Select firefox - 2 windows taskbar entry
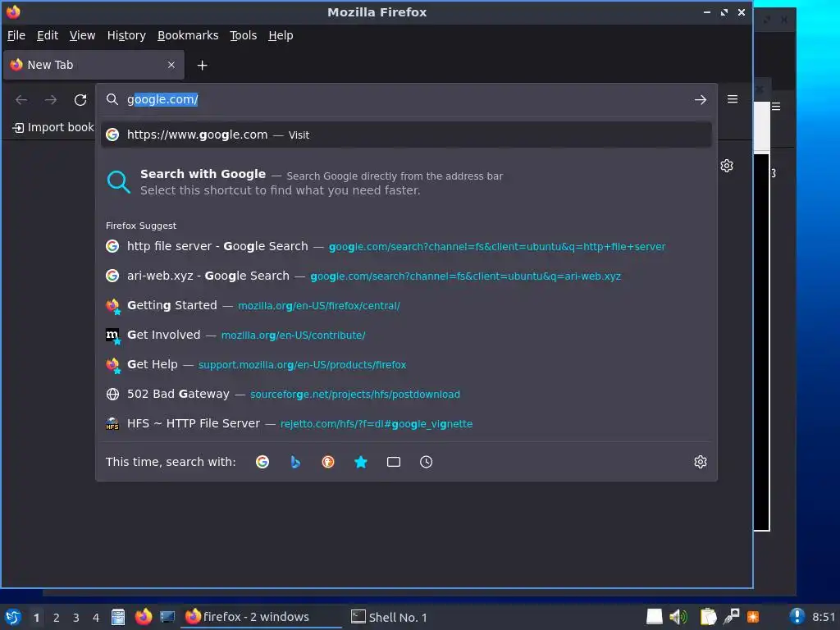Image resolution: width=840 pixels, height=630 pixels. [262, 617]
